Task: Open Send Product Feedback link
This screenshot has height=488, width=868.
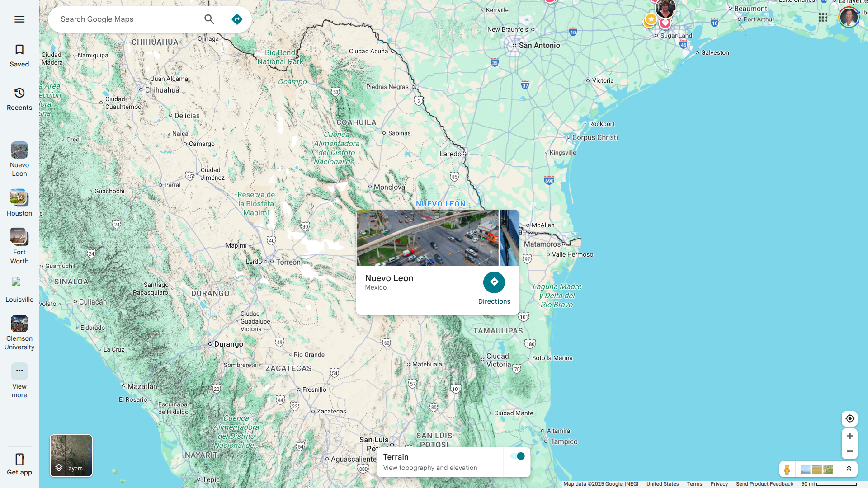Action: click(x=764, y=484)
